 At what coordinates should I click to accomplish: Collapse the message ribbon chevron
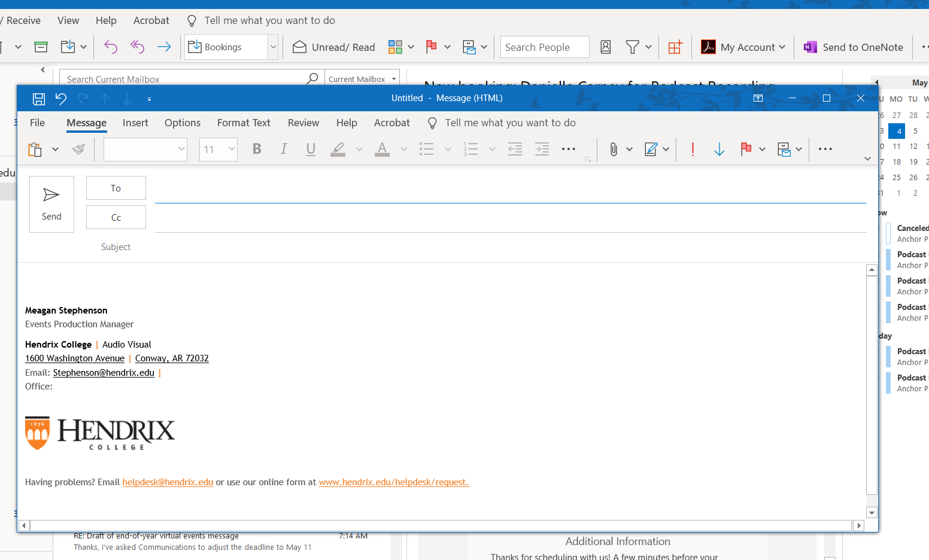click(x=867, y=159)
